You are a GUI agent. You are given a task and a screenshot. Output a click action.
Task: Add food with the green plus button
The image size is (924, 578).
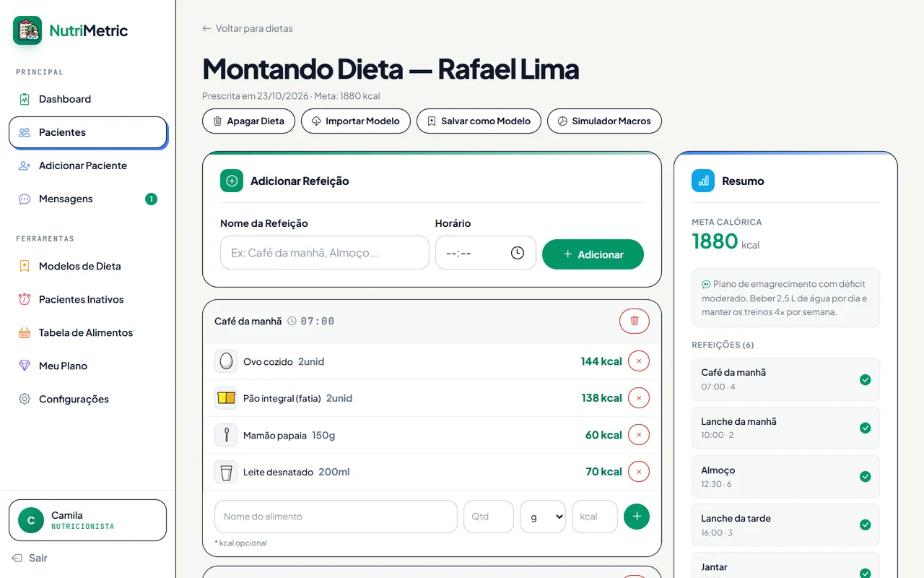click(x=637, y=517)
